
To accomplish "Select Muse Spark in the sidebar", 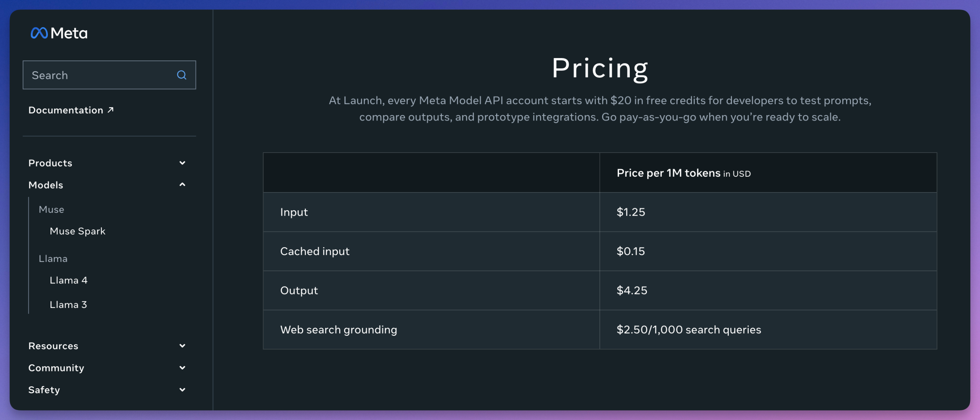I will (x=78, y=231).
